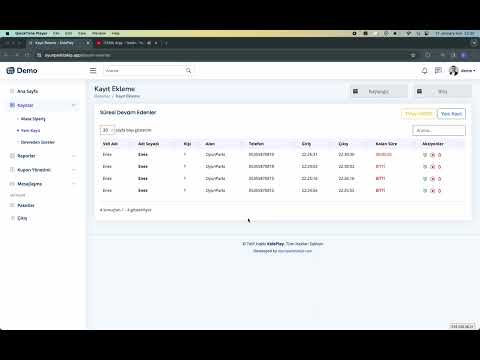Click the calendar icon beside Bitiş

[x=419, y=91]
